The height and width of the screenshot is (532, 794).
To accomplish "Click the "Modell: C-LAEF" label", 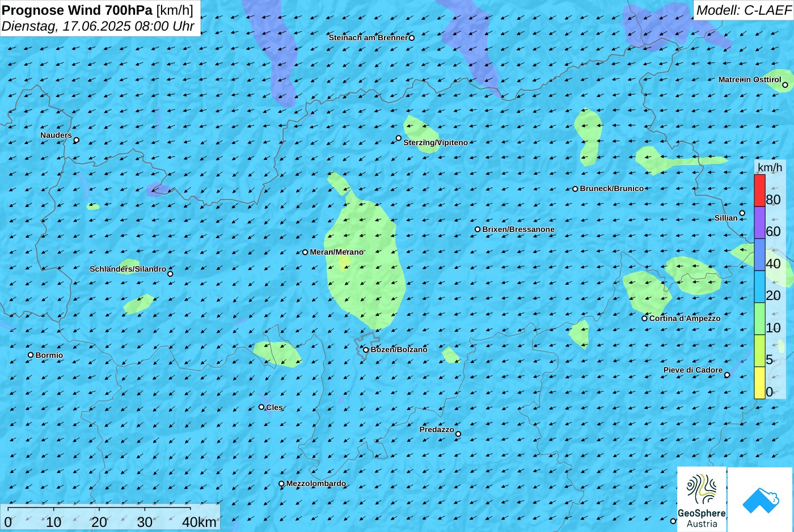I will [744, 10].
